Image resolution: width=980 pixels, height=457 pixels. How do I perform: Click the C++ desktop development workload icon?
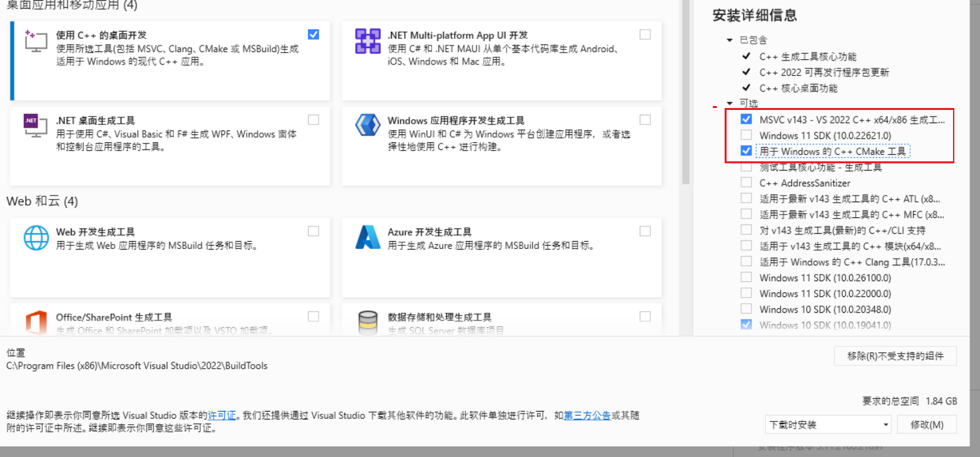click(36, 41)
